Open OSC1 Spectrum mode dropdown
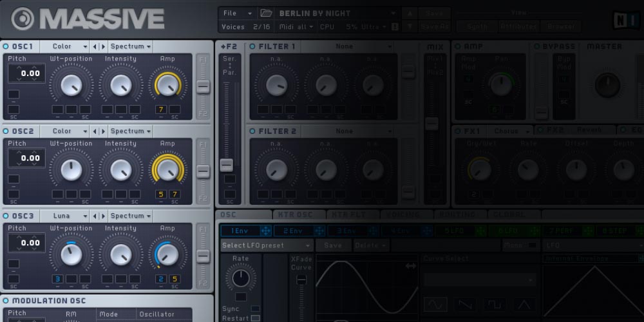 131,46
